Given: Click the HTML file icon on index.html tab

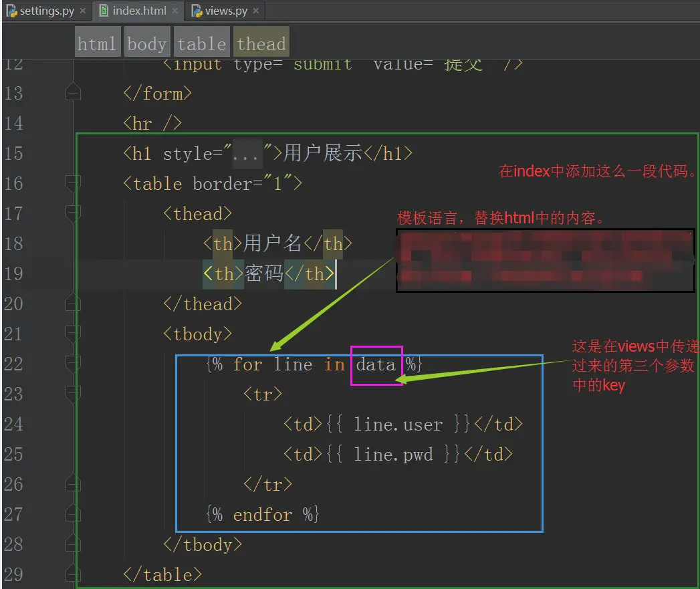Looking at the screenshot, I should [x=104, y=11].
